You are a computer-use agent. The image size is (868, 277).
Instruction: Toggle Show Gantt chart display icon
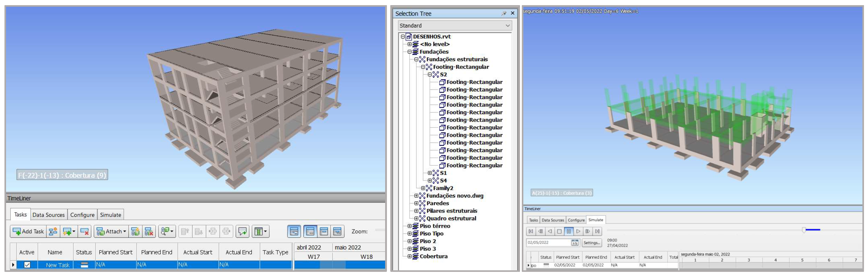[294, 232]
